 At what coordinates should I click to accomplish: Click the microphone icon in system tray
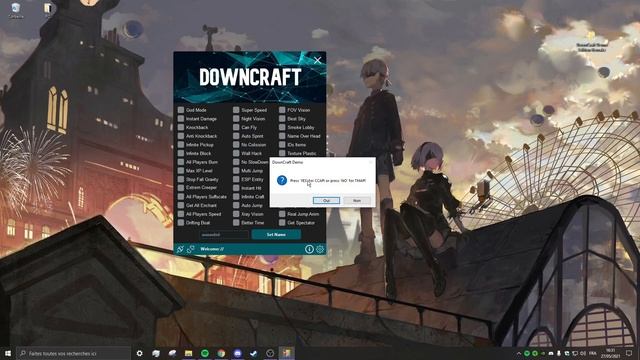(559, 353)
